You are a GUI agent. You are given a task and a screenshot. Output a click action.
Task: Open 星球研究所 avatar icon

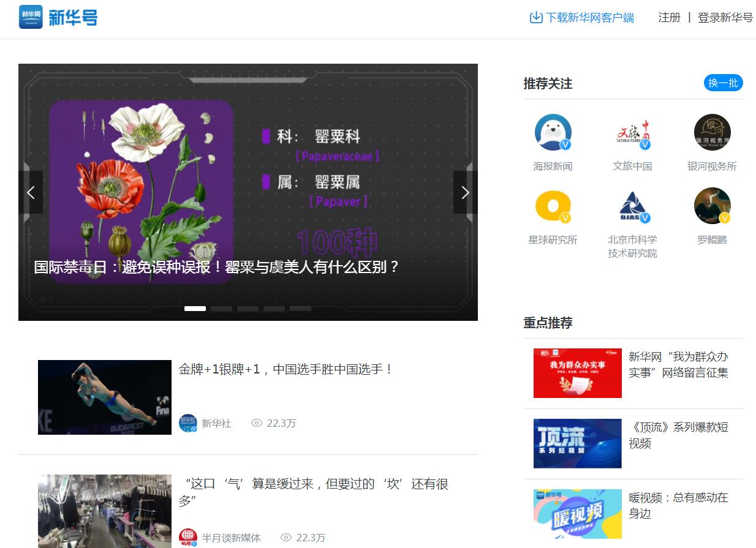(553, 206)
